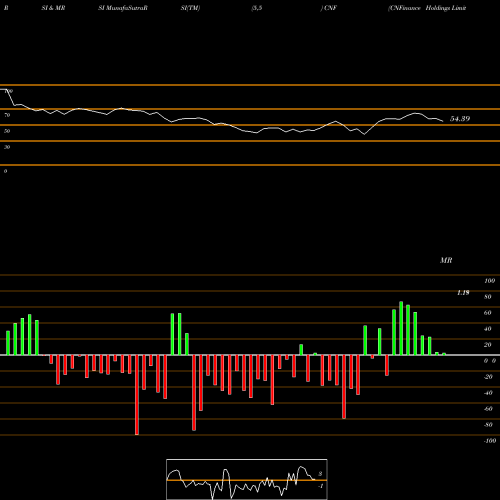This screenshot has height=500, width=500.
Task: Click the 30 level label on the RSI axis
Action: tap(7, 147)
